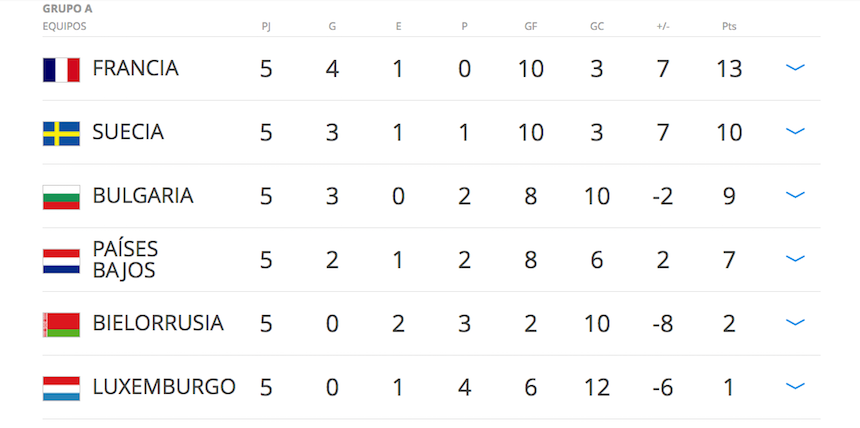Click the GF column header
Image resolution: width=860 pixels, height=428 pixels.
[531, 26]
